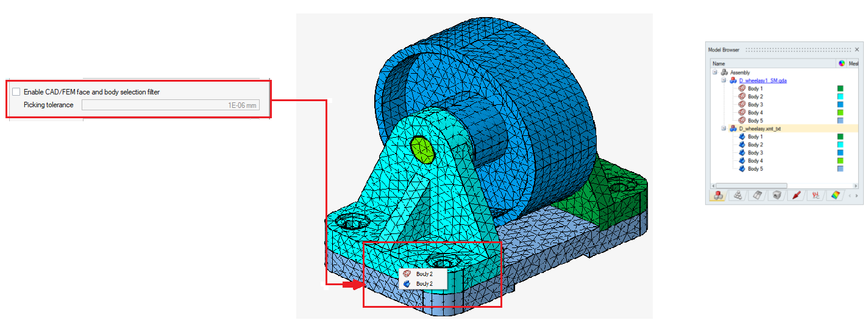The image size is (868, 323).
Task: Click lime color swatch of xmt_txt Body 4
Action: tap(841, 160)
